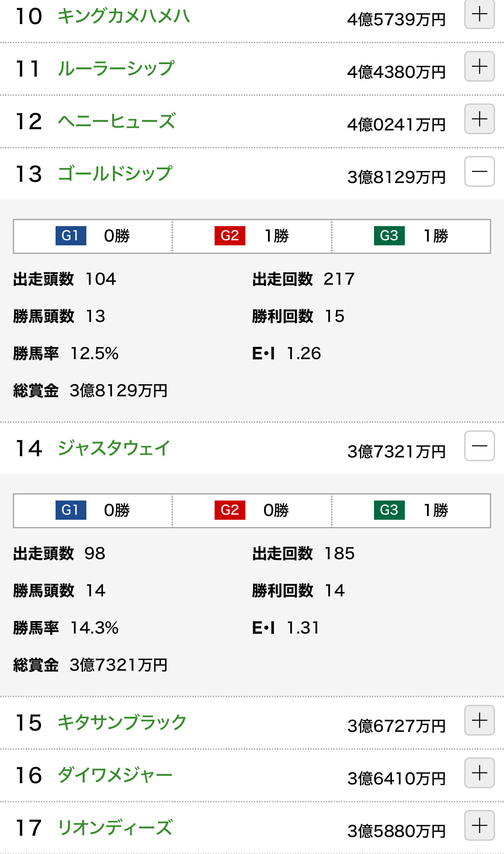Open the リオンディーズ sire link
This screenshot has height=854, width=504.
pos(115,828)
